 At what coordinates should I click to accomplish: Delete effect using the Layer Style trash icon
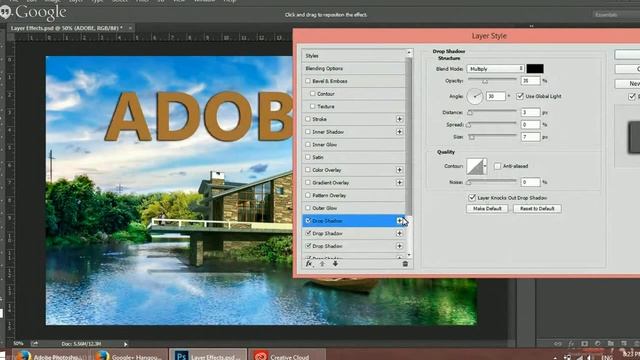405,264
